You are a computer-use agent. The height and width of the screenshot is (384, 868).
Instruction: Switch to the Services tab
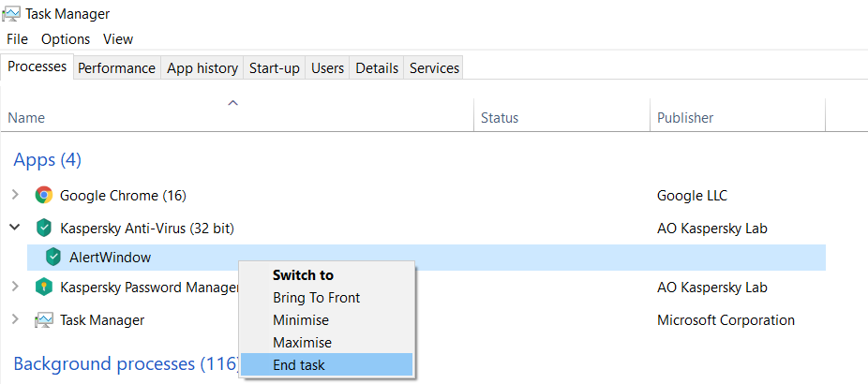pyautogui.click(x=434, y=68)
